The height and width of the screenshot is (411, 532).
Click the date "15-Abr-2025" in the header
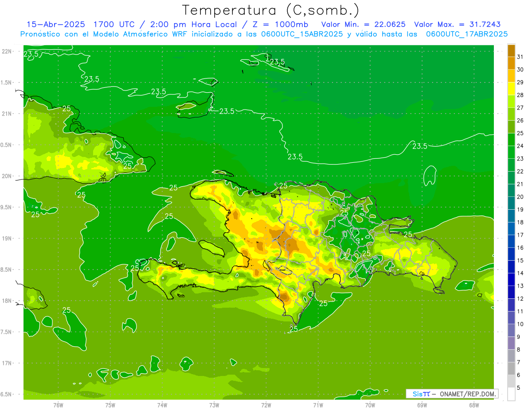[55, 24]
